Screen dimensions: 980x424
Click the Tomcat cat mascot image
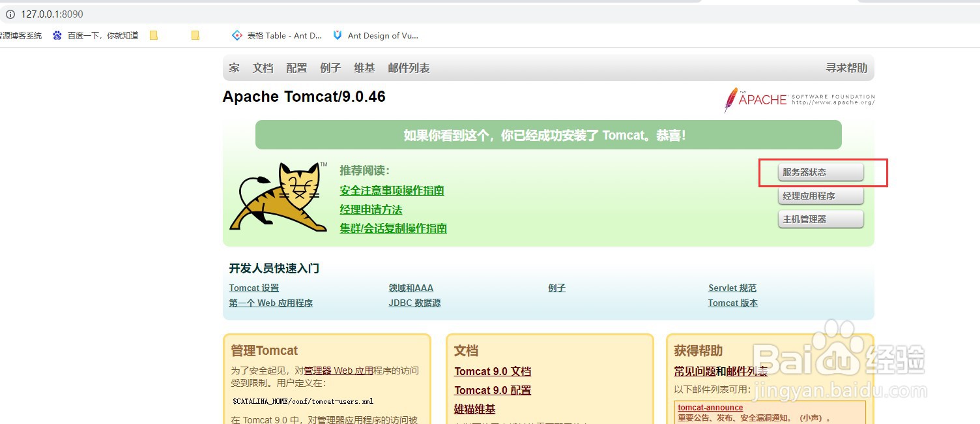279,196
